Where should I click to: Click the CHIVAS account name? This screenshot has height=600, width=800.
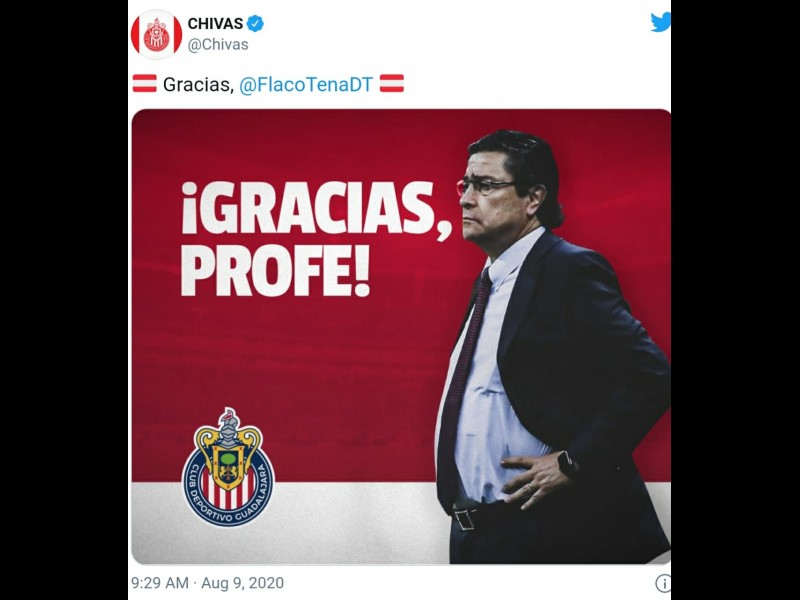point(215,23)
